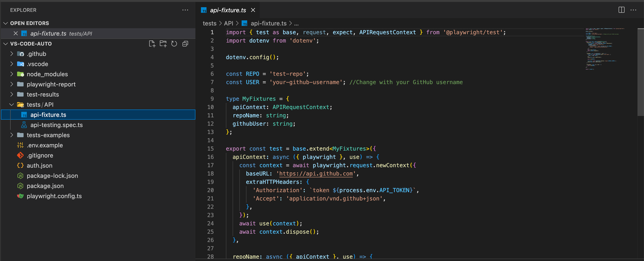Click the Node icon beside package.json
This screenshot has height=261, width=644.
click(x=21, y=186)
